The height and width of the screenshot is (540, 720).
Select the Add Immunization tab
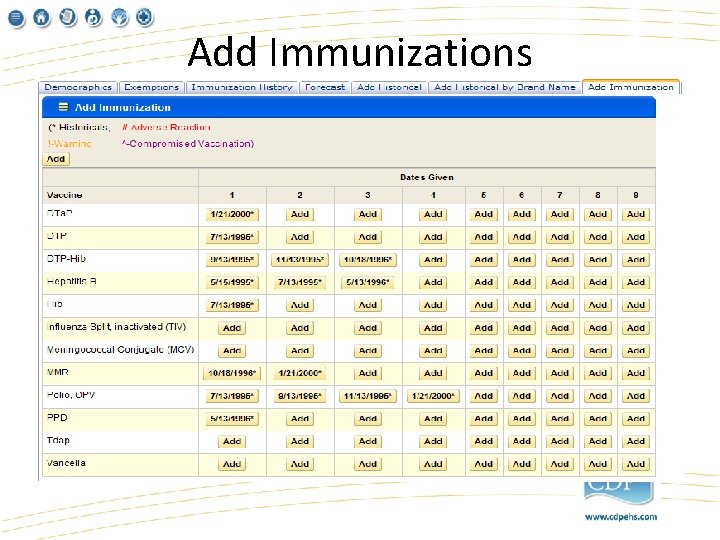pyautogui.click(x=631, y=87)
